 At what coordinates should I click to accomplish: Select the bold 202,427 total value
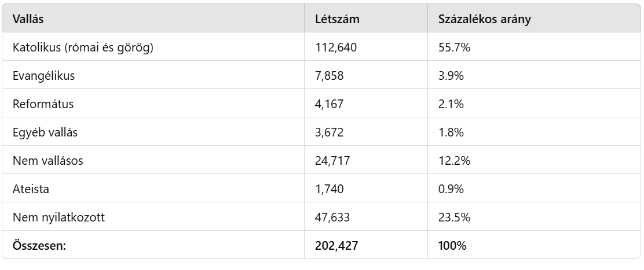coord(336,245)
